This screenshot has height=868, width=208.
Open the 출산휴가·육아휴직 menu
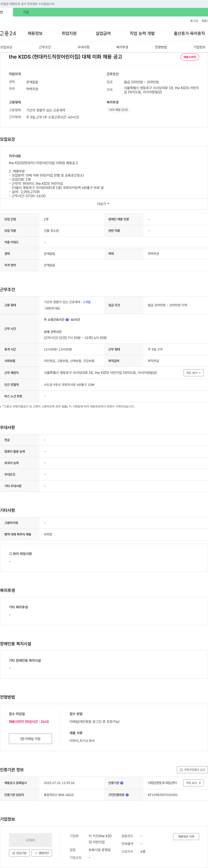[189, 33]
